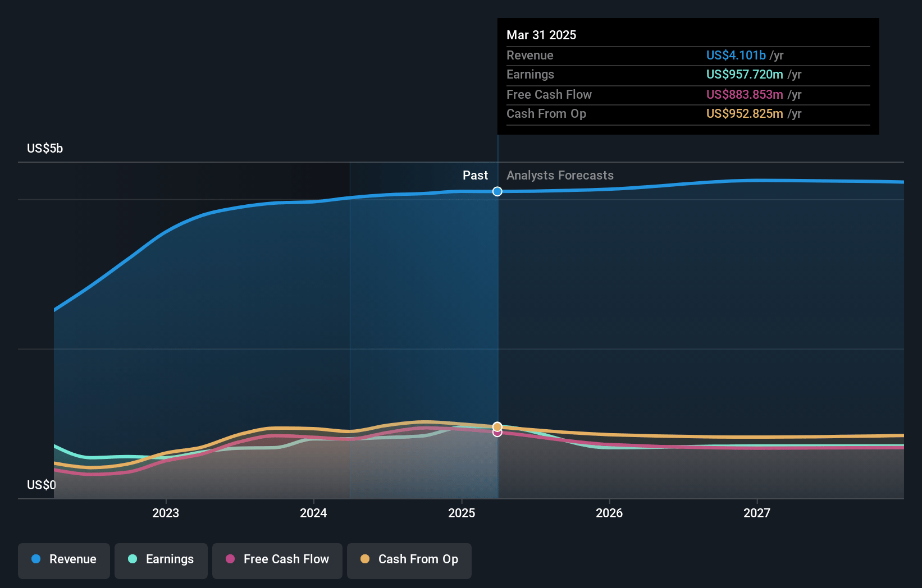Click the Free Cash Flow tooltip row label
The width and height of the screenshot is (922, 588).
(x=549, y=94)
